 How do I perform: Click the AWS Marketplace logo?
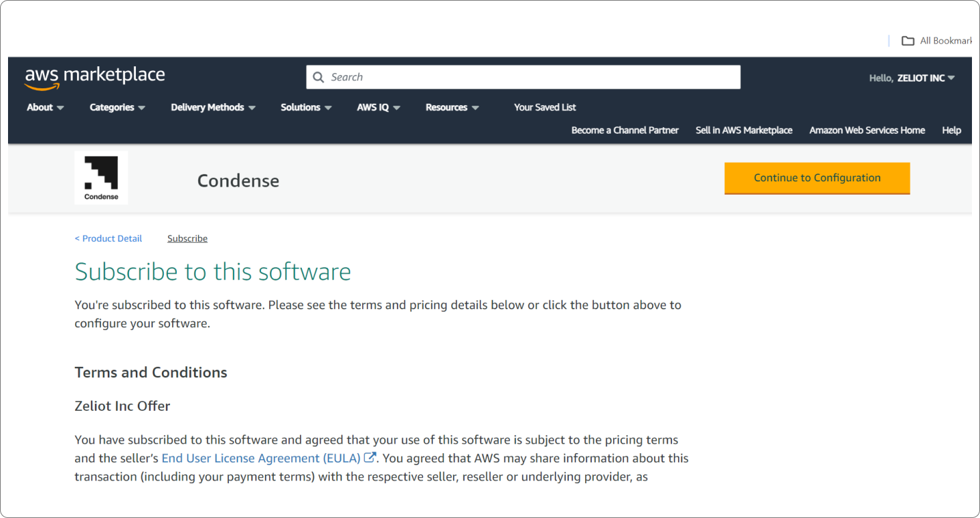(x=94, y=78)
